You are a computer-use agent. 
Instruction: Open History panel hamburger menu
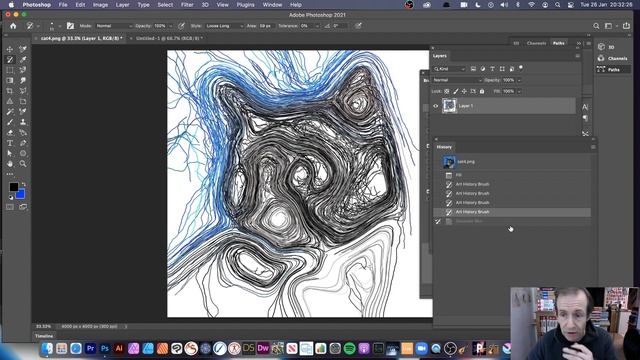[x=593, y=147]
